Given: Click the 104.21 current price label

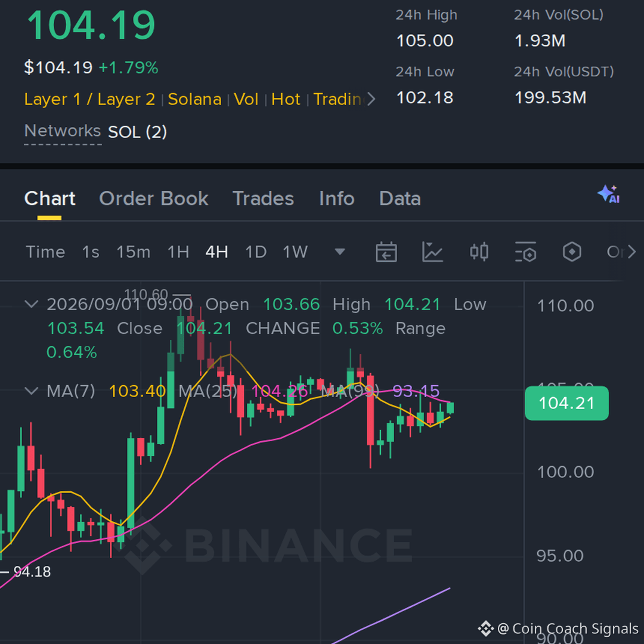Looking at the screenshot, I should (x=567, y=403).
